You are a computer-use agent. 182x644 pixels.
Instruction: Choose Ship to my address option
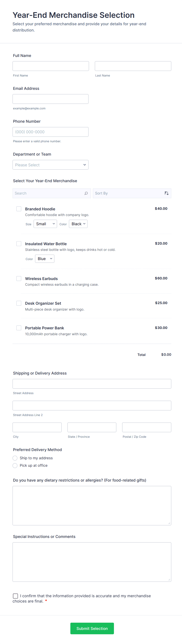click(15, 458)
